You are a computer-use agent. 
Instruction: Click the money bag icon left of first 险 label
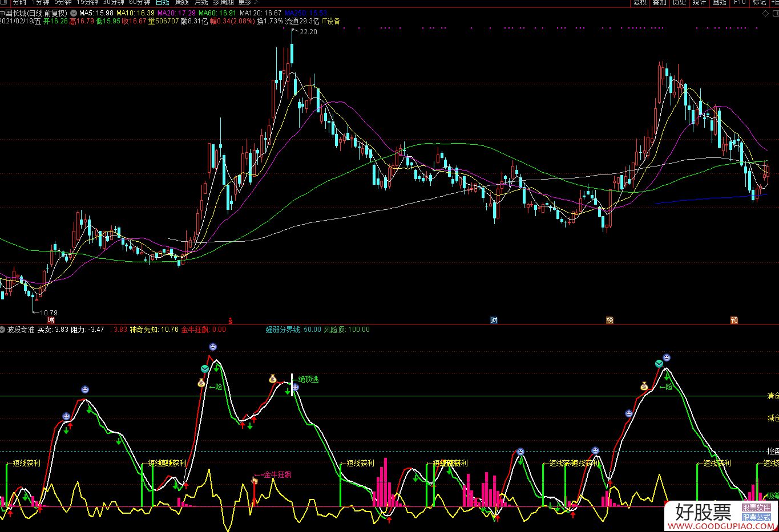[201, 383]
